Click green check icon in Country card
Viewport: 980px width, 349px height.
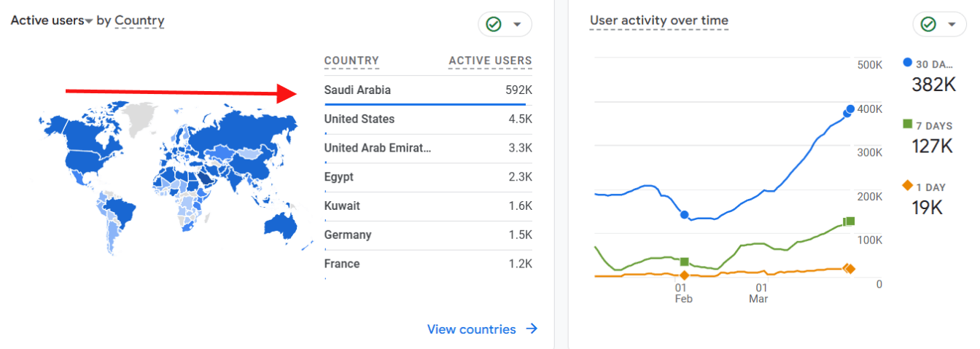[x=494, y=24]
